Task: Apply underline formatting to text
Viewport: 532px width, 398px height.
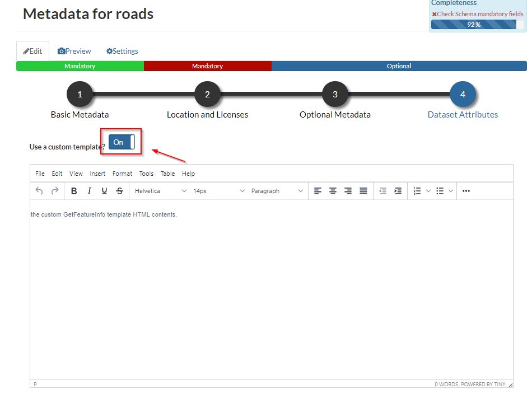Action: point(104,191)
